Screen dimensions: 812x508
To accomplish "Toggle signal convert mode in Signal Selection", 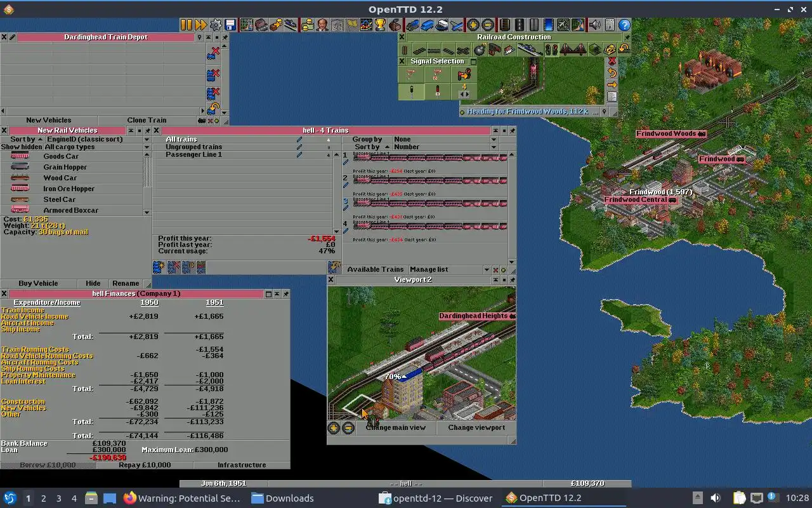I will (464, 75).
